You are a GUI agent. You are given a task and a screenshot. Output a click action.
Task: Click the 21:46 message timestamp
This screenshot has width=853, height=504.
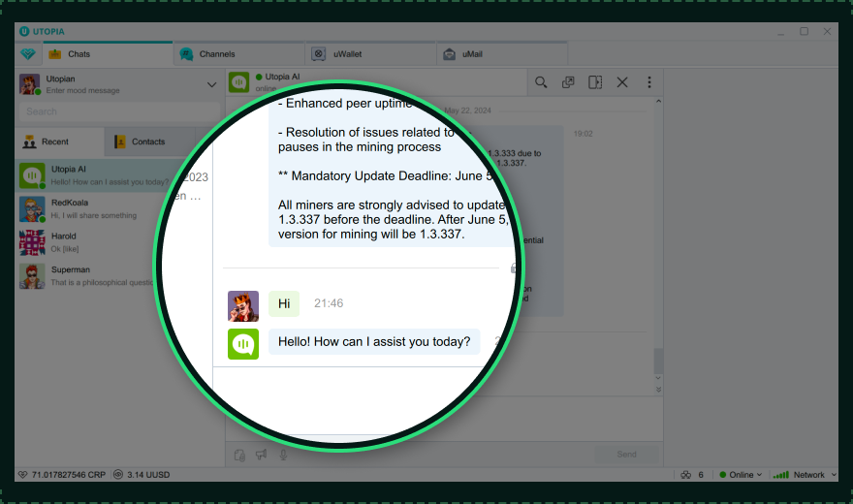pyautogui.click(x=329, y=303)
